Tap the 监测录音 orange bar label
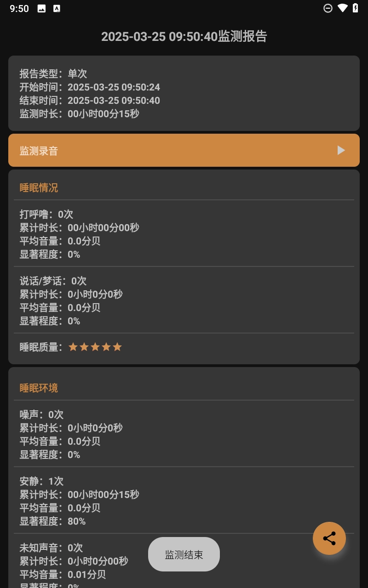The height and width of the screenshot is (588, 368). coord(39,151)
